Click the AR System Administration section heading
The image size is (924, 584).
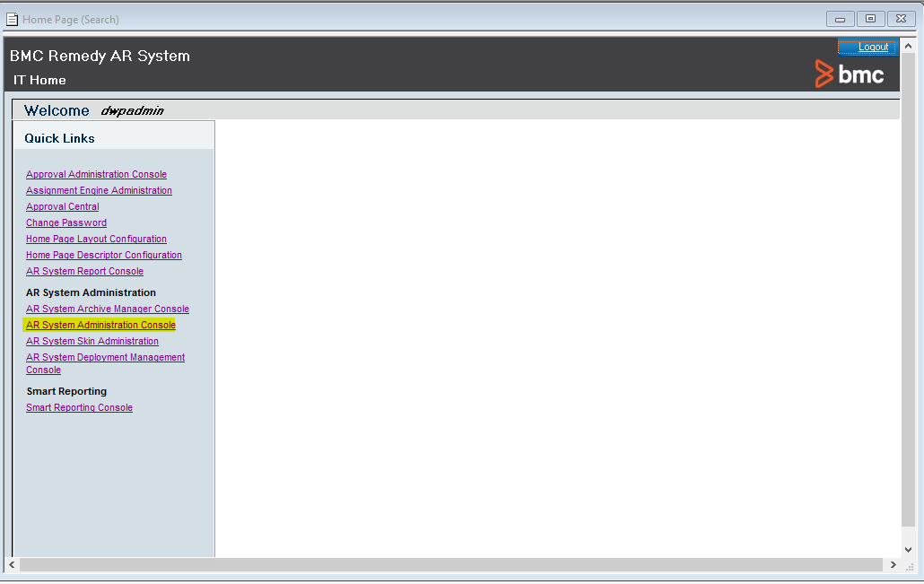coord(91,292)
